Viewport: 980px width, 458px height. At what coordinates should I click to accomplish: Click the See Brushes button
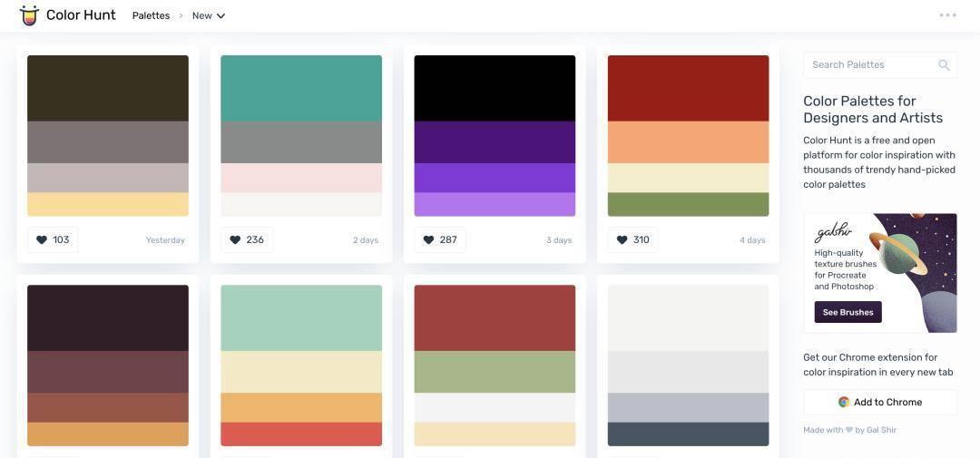pyautogui.click(x=848, y=312)
